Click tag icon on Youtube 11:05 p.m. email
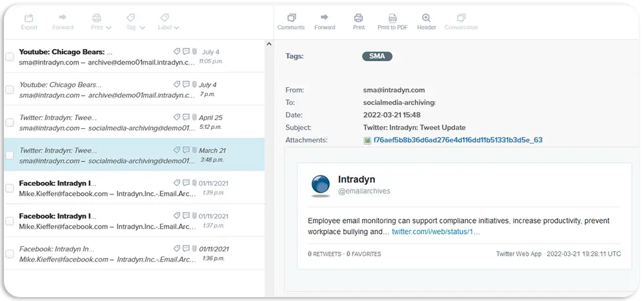Image resolution: width=644 pixels, height=301 pixels. (177, 52)
